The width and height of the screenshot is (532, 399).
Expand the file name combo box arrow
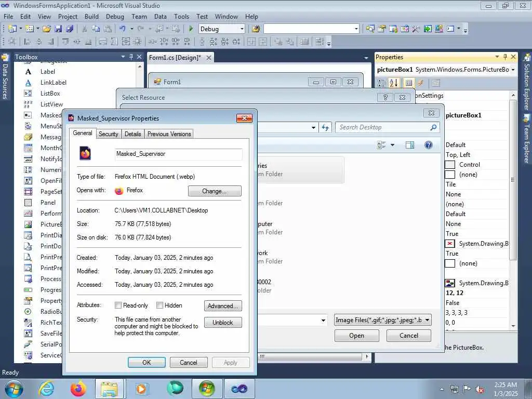tap(323, 320)
